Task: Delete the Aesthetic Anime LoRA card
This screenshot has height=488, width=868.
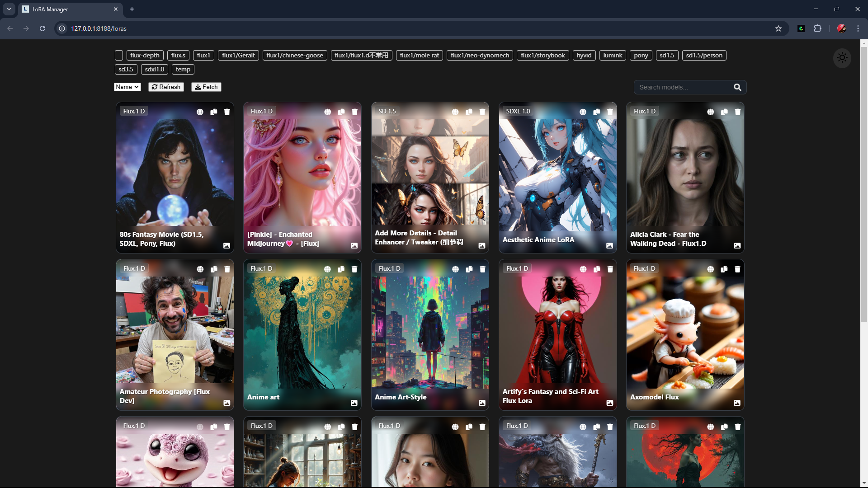Action: point(610,112)
